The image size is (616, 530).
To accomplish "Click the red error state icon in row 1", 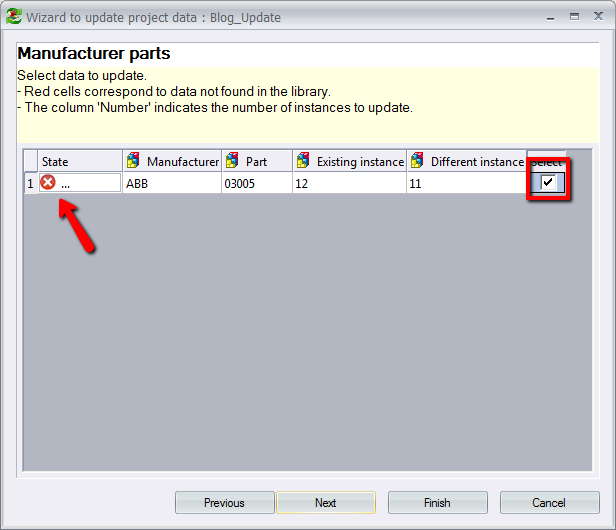I will (x=48, y=183).
